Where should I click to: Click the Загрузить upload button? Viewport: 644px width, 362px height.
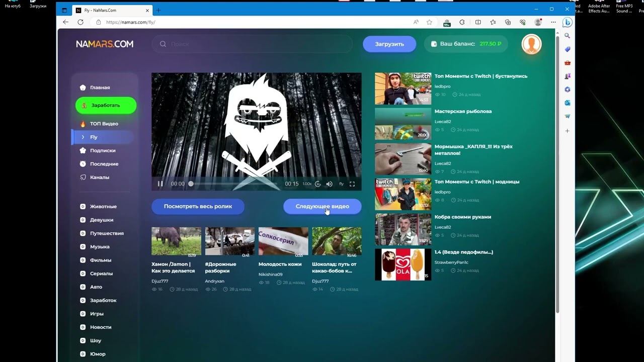pyautogui.click(x=389, y=44)
